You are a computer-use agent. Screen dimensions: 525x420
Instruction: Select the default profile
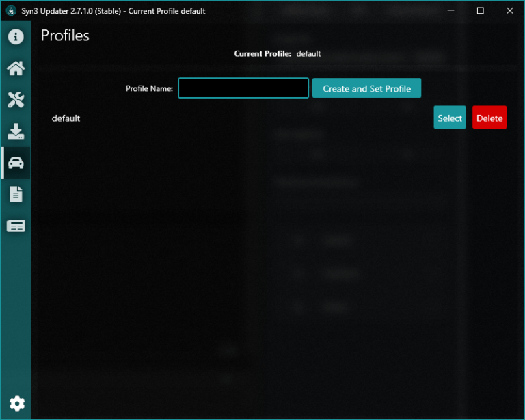tap(450, 117)
